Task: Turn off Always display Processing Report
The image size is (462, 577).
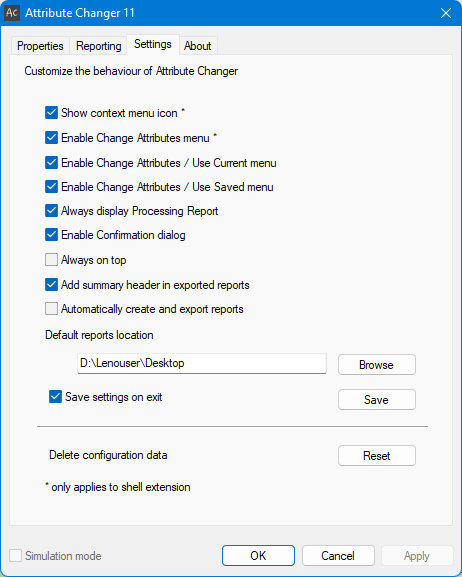Action: point(51,211)
